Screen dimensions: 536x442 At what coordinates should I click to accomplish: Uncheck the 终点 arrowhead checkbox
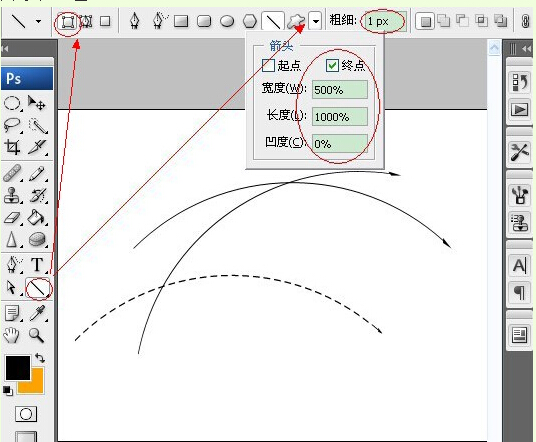tap(332, 65)
